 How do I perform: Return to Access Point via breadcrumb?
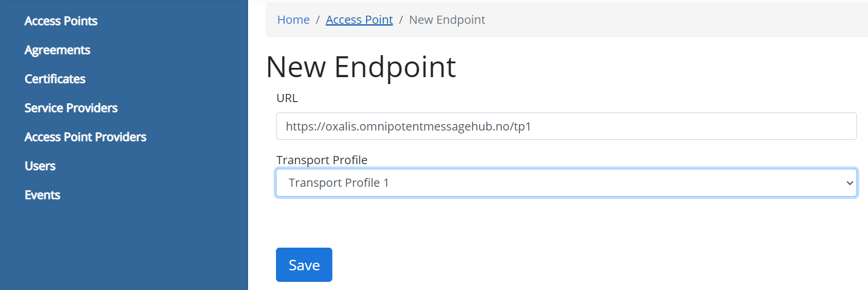coord(359,20)
